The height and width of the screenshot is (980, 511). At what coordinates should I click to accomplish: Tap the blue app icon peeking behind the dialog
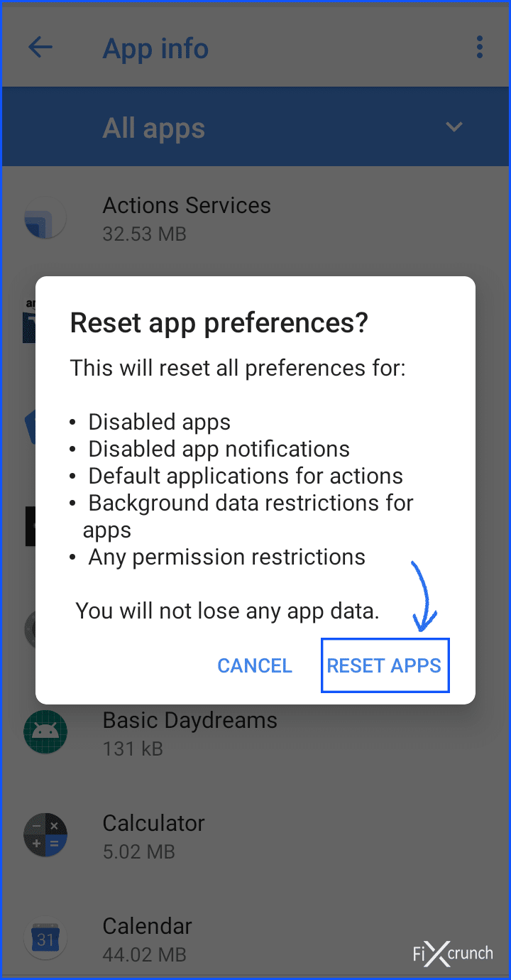coord(30,425)
